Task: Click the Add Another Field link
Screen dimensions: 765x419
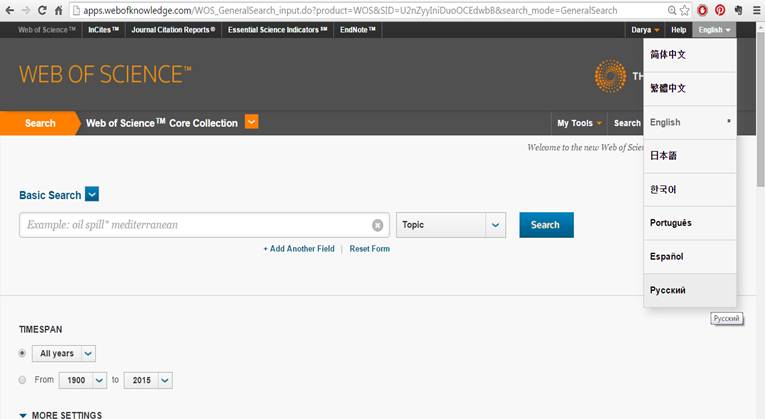Action: (x=299, y=248)
